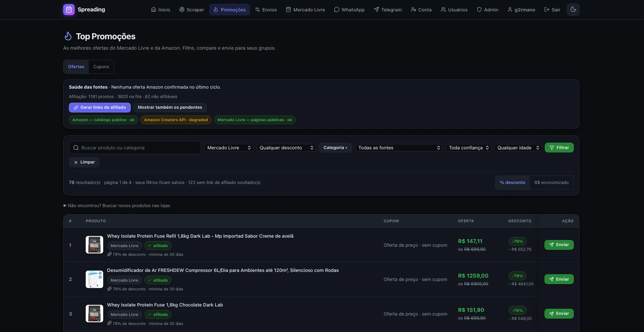The width and height of the screenshot is (644, 332).
Task: Click Whey Isolate Creme de avelã thumbnail
Action: (94, 245)
